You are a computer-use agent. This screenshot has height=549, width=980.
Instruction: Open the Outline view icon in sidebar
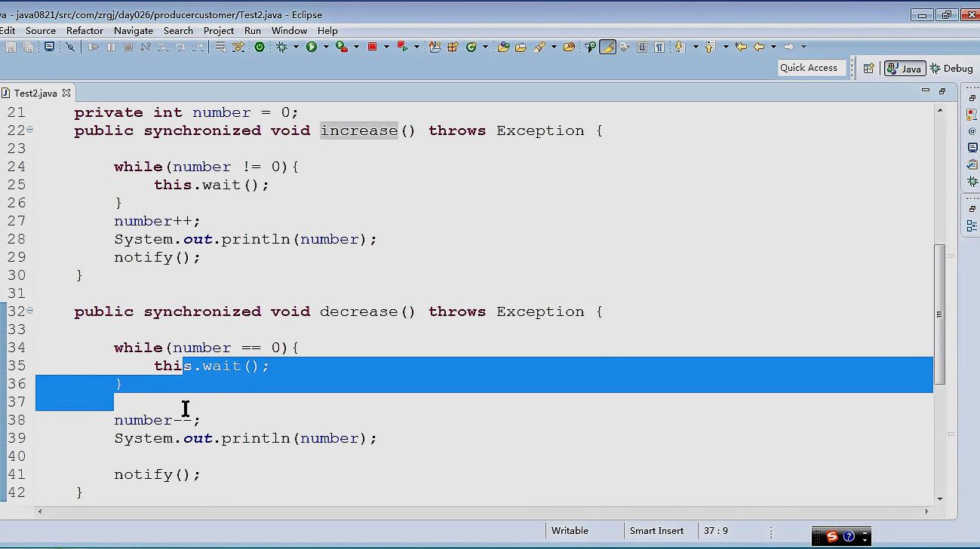[x=972, y=225]
